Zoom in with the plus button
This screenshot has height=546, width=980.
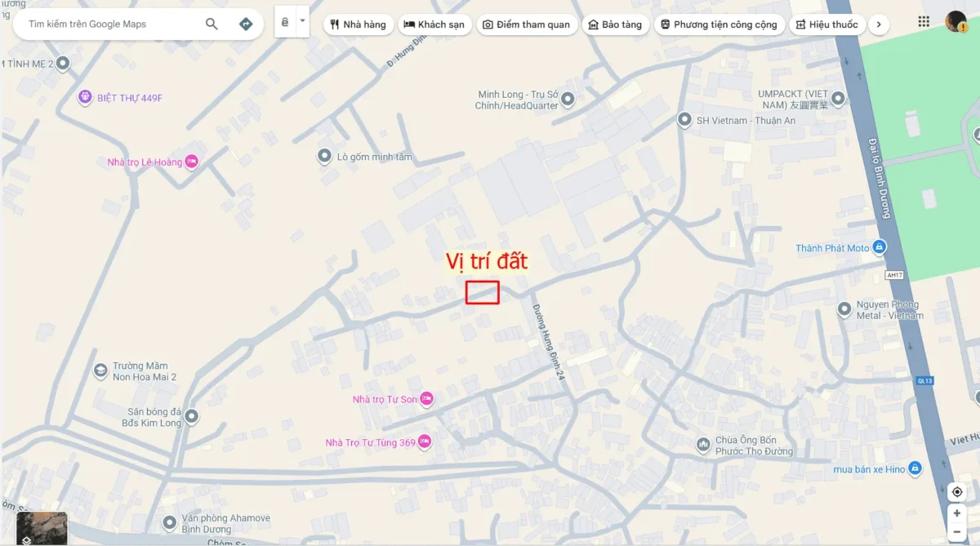[x=956, y=513]
